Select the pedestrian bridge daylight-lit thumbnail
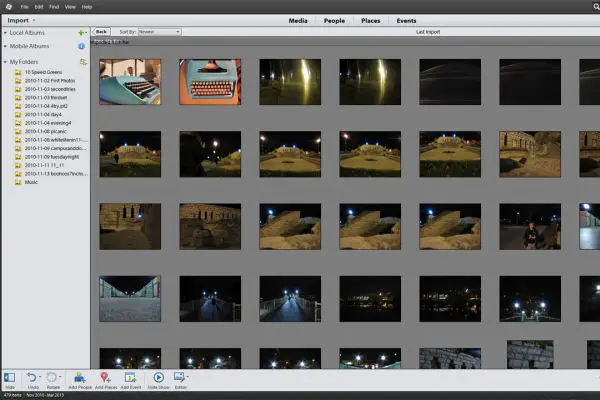The width and height of the screenshot is (600, 400). (x=130, y=299)
